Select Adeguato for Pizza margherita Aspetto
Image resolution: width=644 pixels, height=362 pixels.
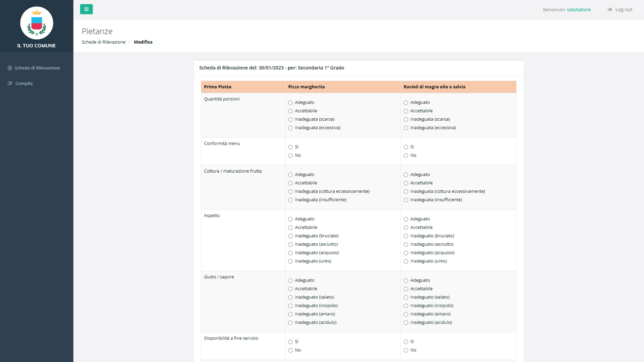(290, 219)
